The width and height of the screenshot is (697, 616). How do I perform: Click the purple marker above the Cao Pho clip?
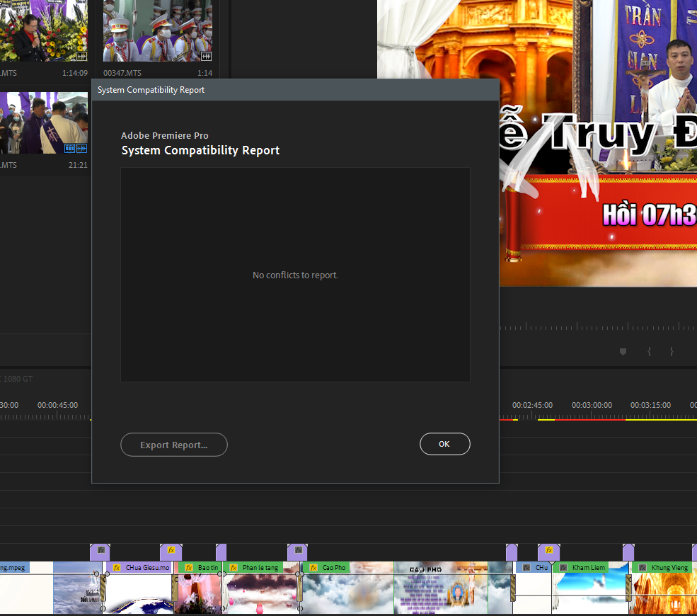coord(297,550)
